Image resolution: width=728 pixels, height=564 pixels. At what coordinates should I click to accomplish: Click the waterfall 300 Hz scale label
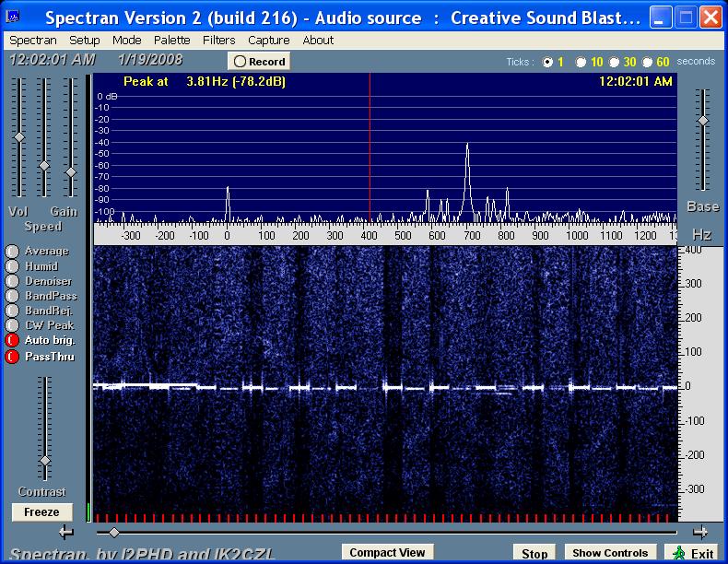coord(694,284)
